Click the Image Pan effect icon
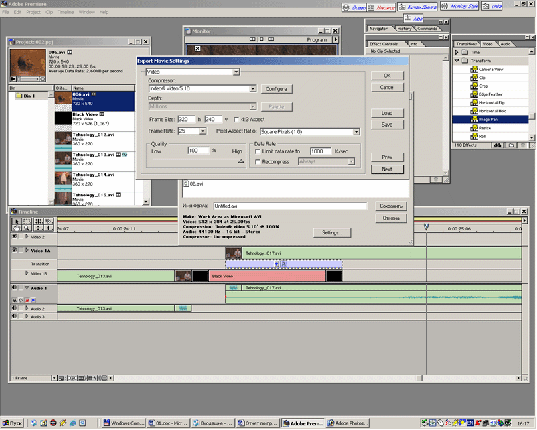537x430 pixels. point(474,119)
